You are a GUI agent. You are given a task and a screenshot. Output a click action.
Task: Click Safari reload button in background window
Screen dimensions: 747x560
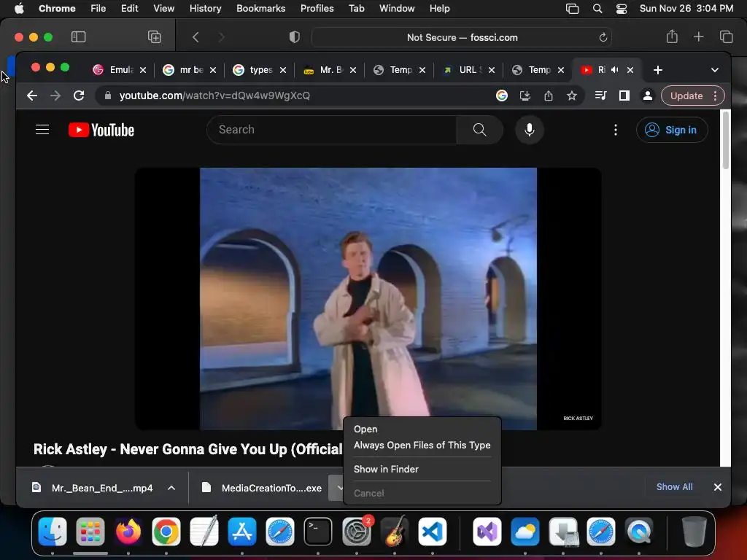pyautogui.click(x=603, y=37)
